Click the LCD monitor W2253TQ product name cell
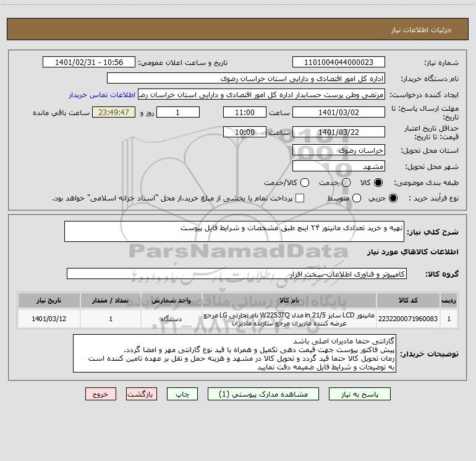Screen dimensions: 476x461 [289, 319]
